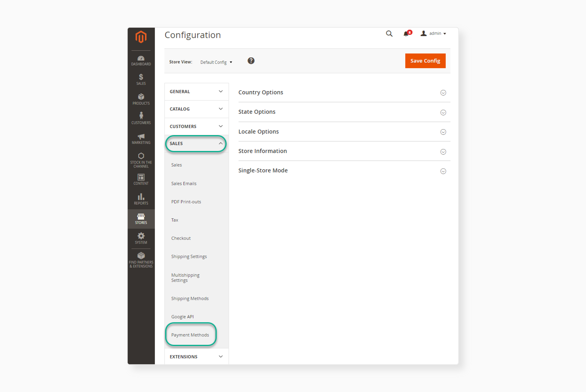Select Tax in the config menu
The image size is (586, 392).
[x=175, y=220]
